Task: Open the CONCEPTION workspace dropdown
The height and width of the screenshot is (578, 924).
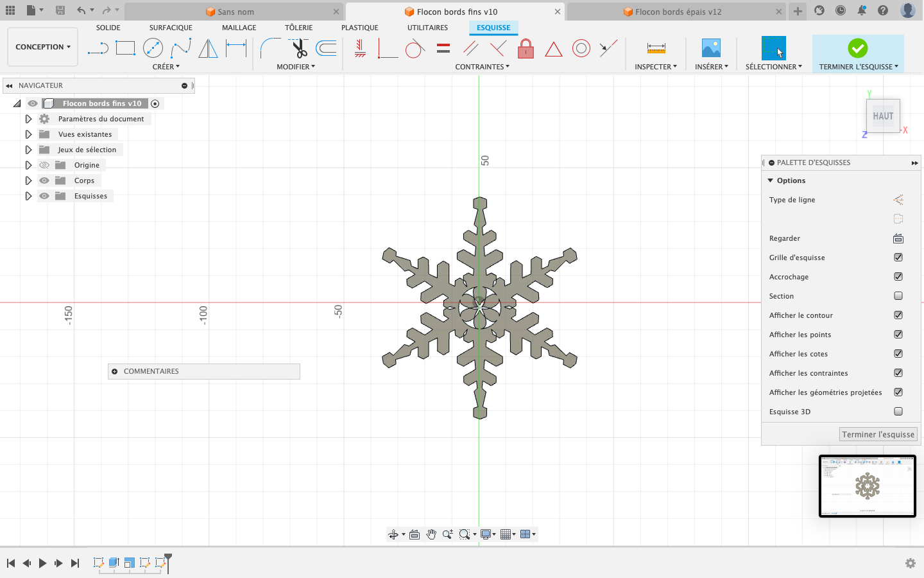Action: (x=43, y=47)
